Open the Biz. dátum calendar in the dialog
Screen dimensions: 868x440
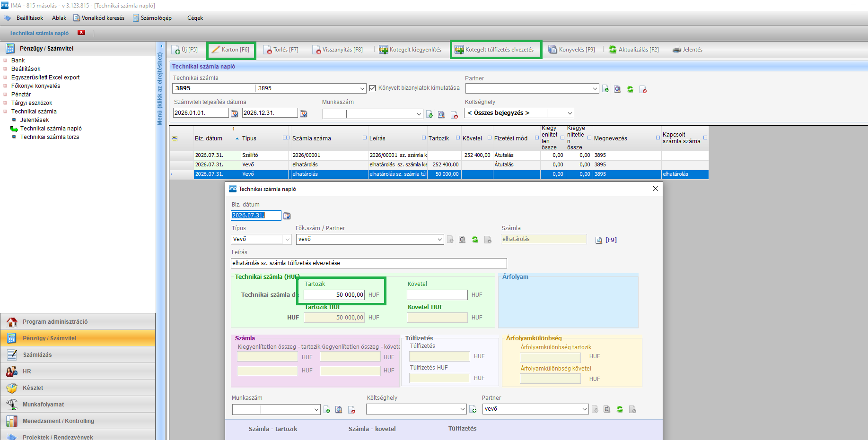point(287,216)
